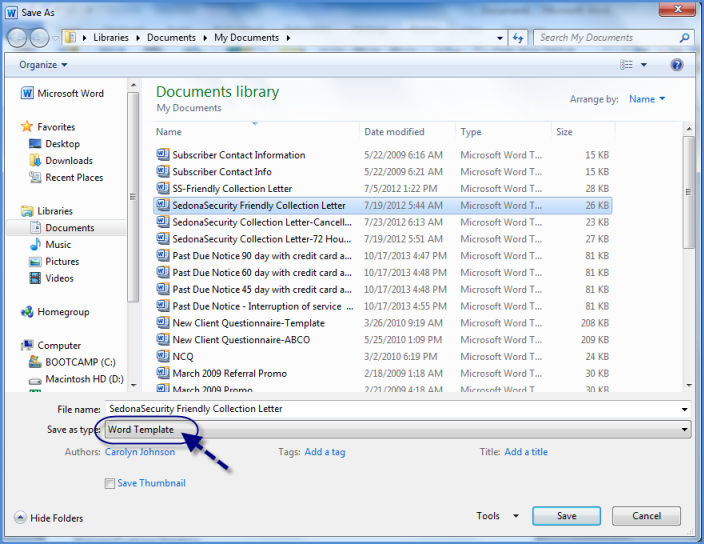Select the Libraries node
Screen dimensions: 704x544
47,211
